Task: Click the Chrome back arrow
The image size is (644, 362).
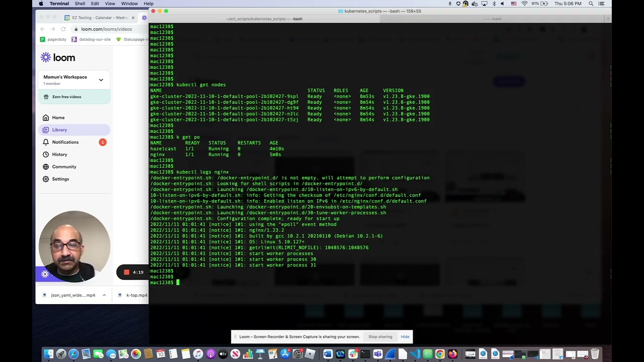Action: pyautogui.click(x=43, y=29)
